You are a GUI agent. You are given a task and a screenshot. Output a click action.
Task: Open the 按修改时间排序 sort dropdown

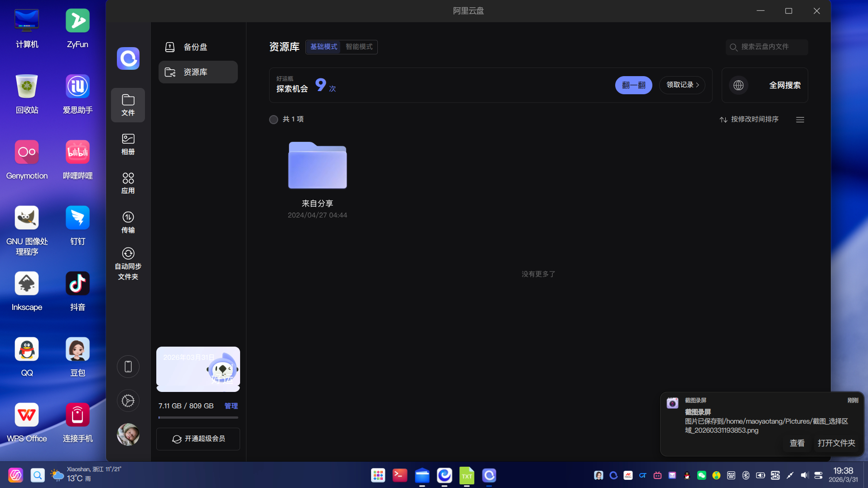(749, 119)
